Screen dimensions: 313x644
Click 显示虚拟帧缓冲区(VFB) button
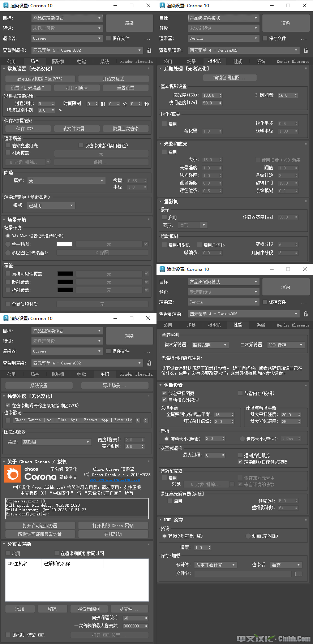coord(40,79)
